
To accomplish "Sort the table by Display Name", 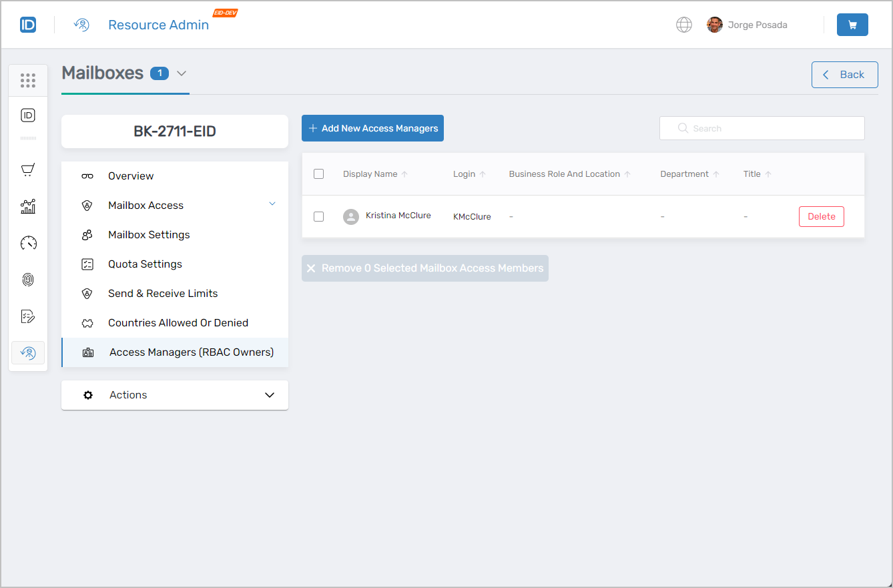I will (x=374, y=174).
